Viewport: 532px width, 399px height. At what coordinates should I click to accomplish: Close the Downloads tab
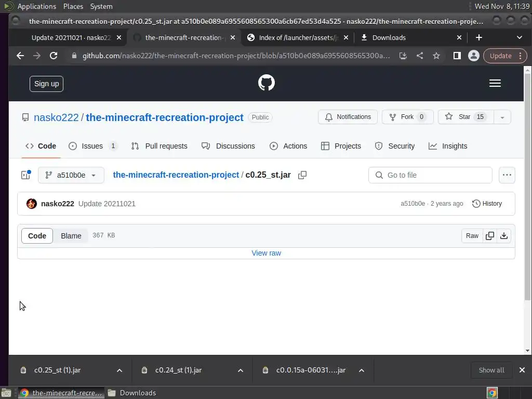coord(459,37)
